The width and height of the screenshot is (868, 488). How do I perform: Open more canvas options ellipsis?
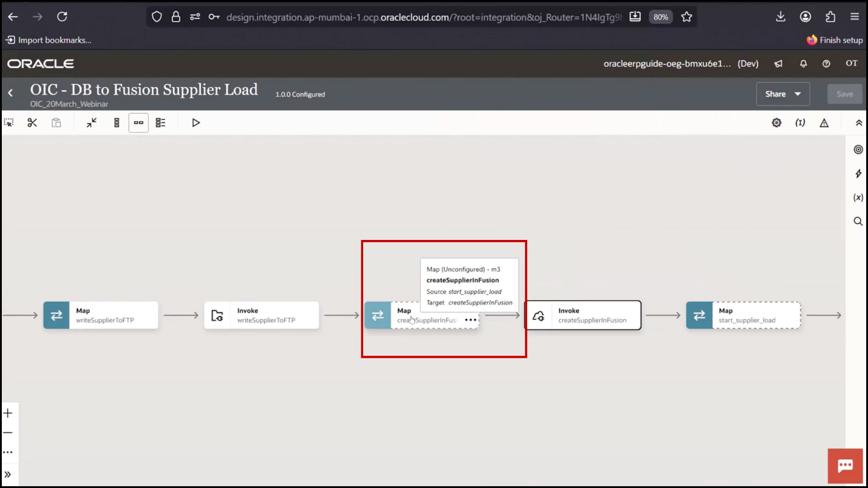pos(8,452)
